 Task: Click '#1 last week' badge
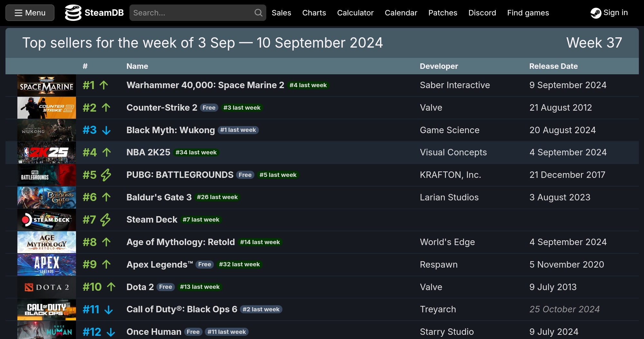click(238, 130)
